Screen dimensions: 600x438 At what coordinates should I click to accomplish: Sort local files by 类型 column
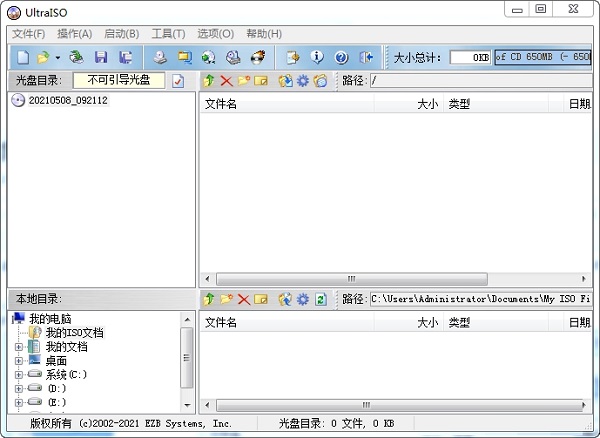click(x=496, y=322)
